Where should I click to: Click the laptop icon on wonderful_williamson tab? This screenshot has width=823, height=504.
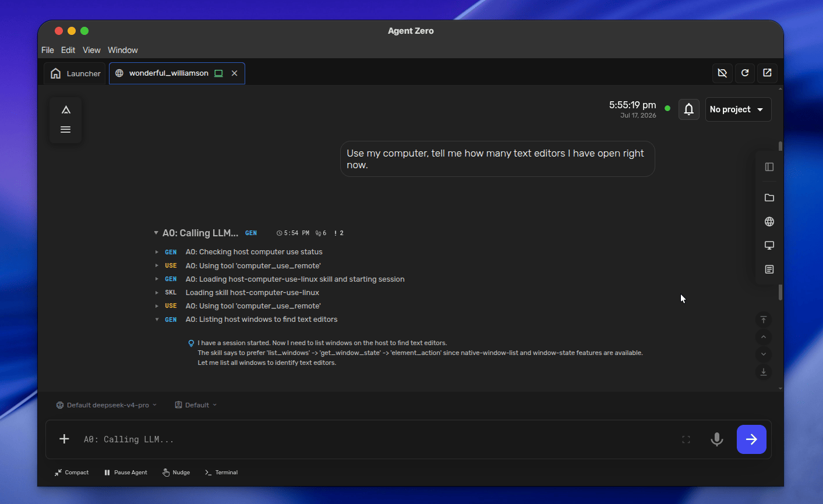[x=218, y=73]
